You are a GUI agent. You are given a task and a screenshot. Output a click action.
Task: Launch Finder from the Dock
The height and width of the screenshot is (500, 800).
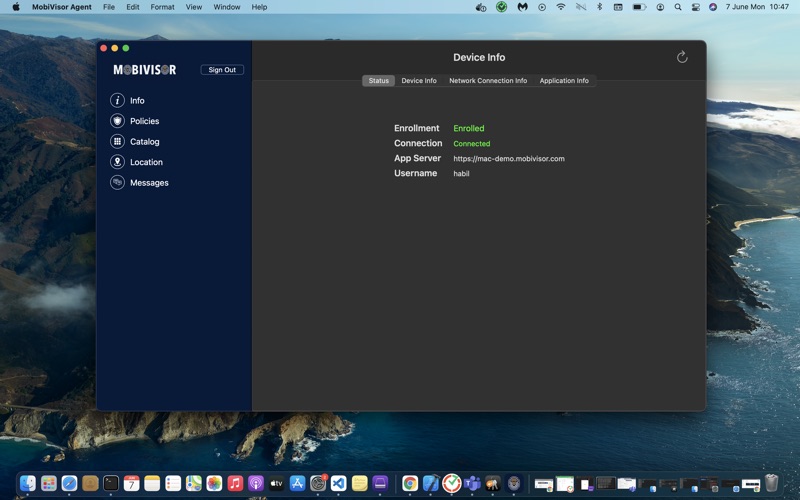[x=27, y=483]
